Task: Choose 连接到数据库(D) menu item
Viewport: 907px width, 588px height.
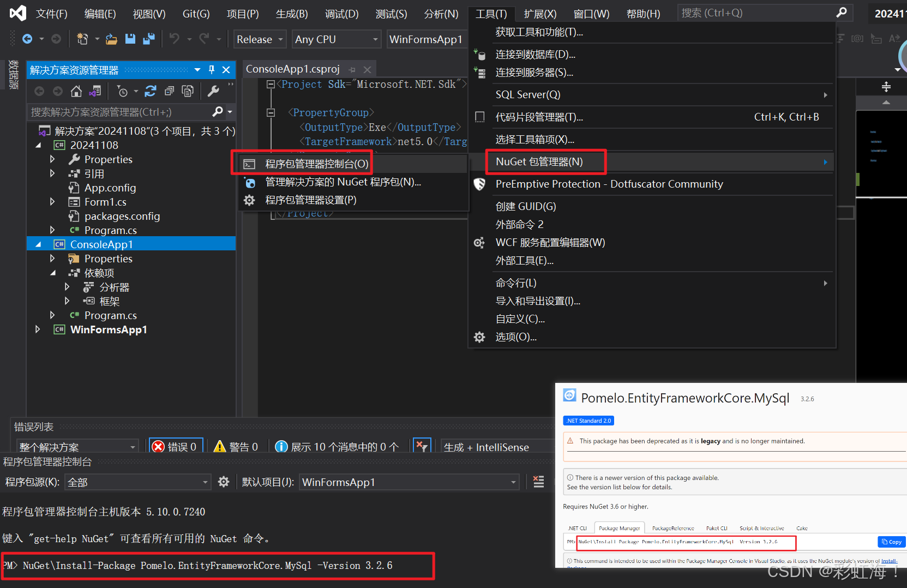Action: coord(535,55)
